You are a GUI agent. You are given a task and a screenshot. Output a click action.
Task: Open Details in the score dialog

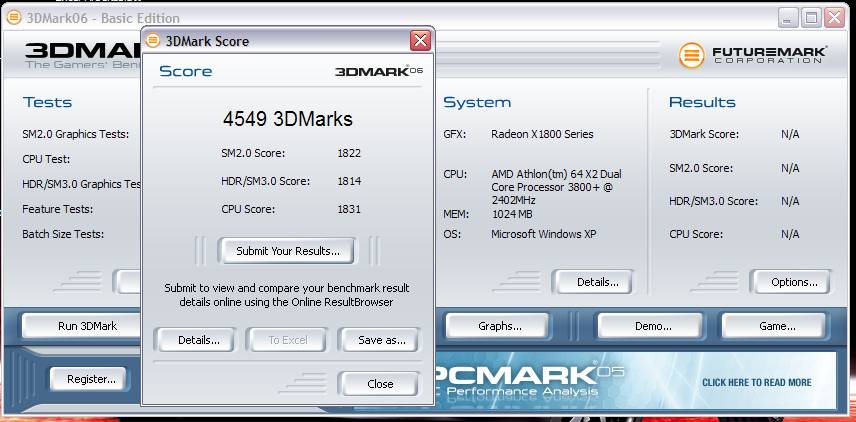point(198,340)
